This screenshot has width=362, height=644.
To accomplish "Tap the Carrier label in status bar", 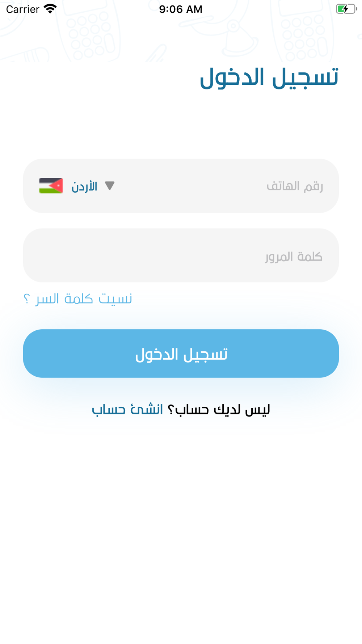I will point(23,9).
